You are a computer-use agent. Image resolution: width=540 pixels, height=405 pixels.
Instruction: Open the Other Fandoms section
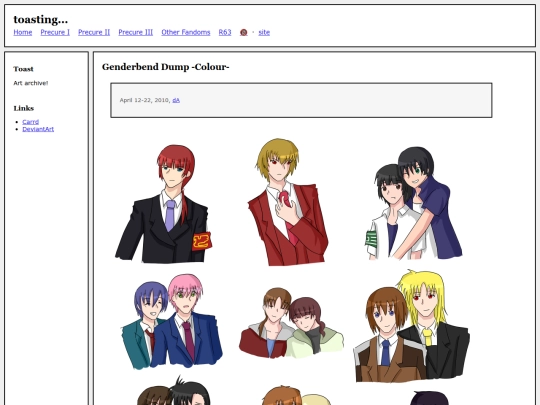pos(186,32)
